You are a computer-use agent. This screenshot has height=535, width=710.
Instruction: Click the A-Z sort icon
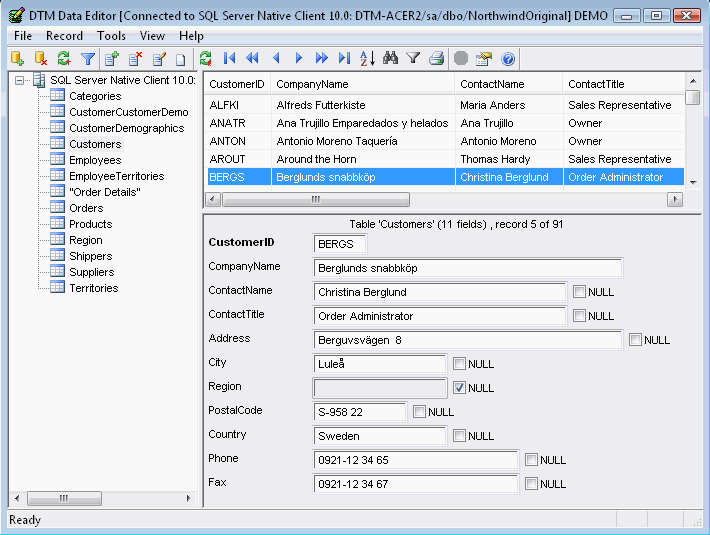point(367,58)
